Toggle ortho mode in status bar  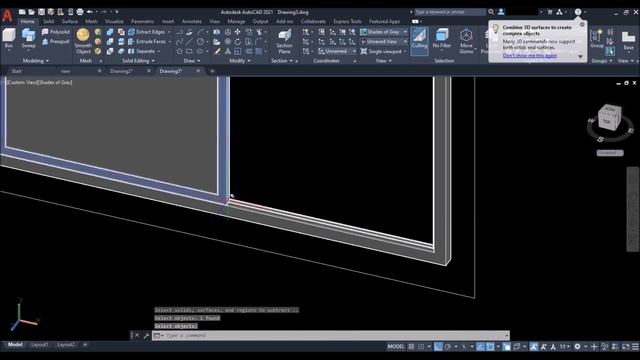438,347
